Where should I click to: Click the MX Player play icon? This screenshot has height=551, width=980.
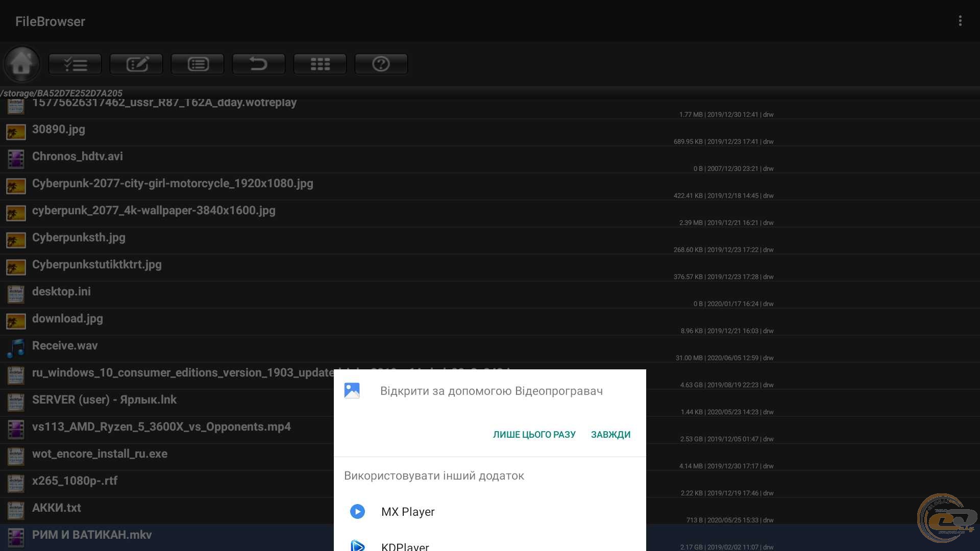coord(357,511)
